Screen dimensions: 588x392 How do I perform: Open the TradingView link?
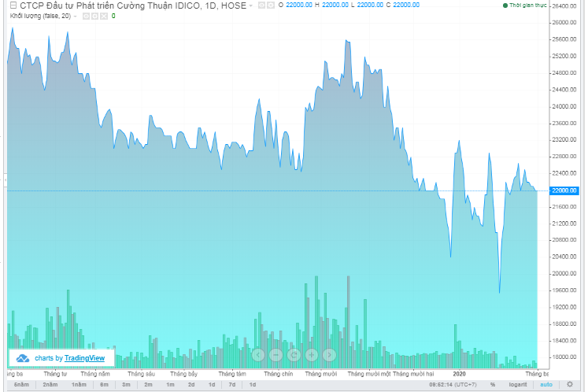tap(84, 358)
